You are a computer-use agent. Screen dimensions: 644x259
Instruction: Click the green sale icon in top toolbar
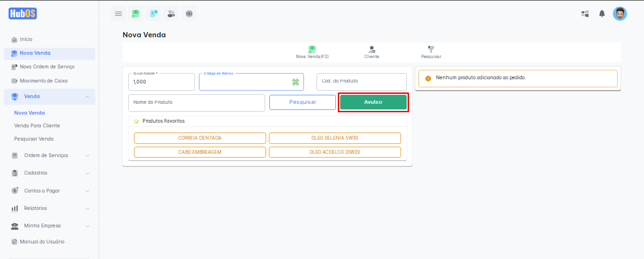(x=135, y=14)
